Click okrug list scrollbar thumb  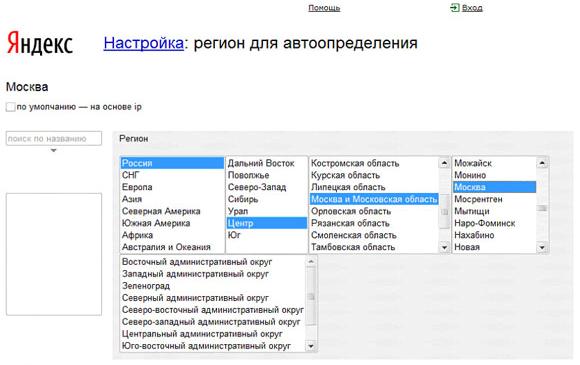tap(311, 297)
